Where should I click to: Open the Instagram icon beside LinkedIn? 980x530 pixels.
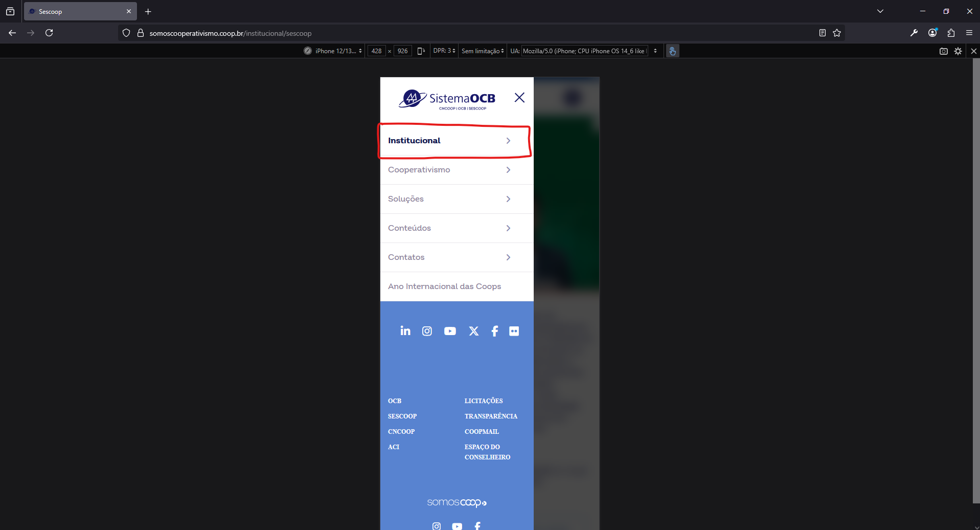(427, 331)
